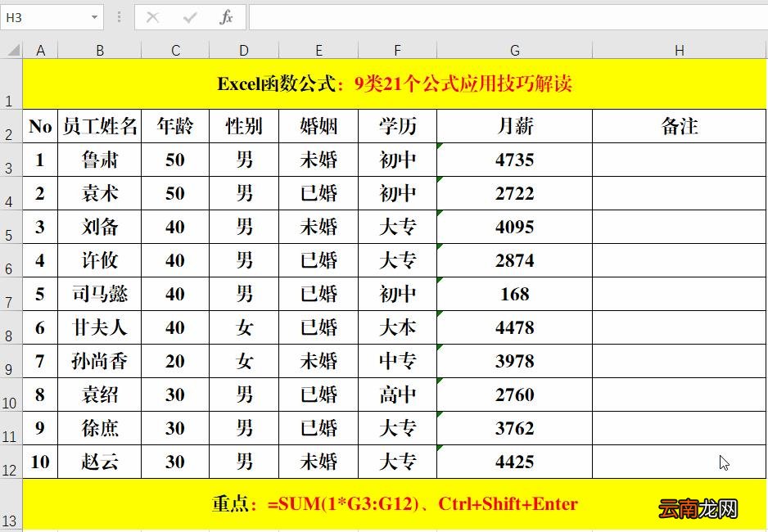Click the '员工姓名' header cell
This screenshot has width=768, height=532.
pyautogui.click(x=100, y=126)
